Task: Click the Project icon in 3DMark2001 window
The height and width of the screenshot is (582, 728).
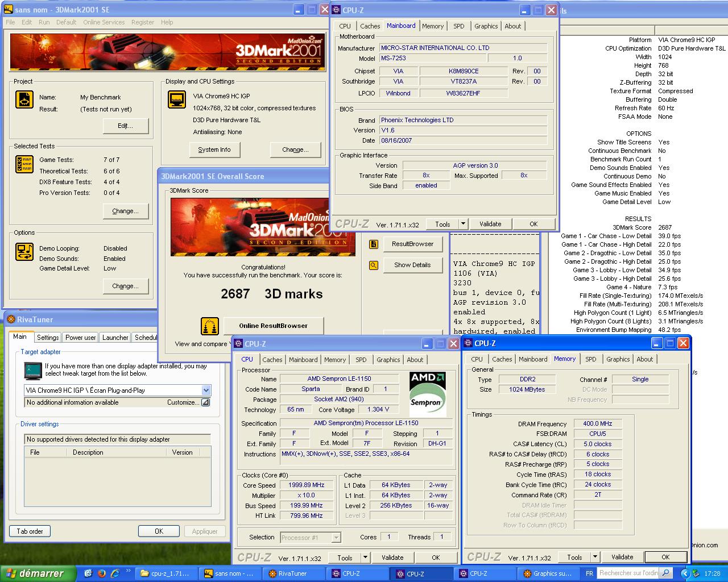Action: [x=24, y=99]
